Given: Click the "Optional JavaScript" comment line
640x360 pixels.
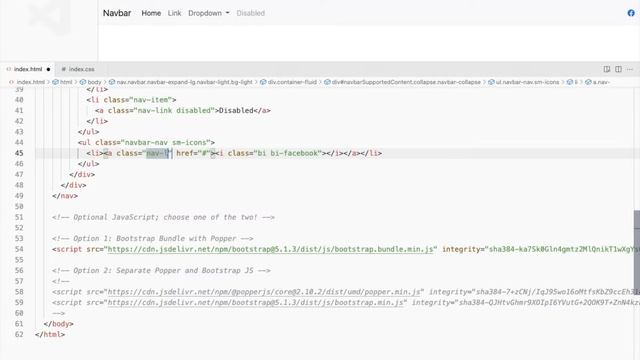Looking at the screenshot, I should pos(163,217).
